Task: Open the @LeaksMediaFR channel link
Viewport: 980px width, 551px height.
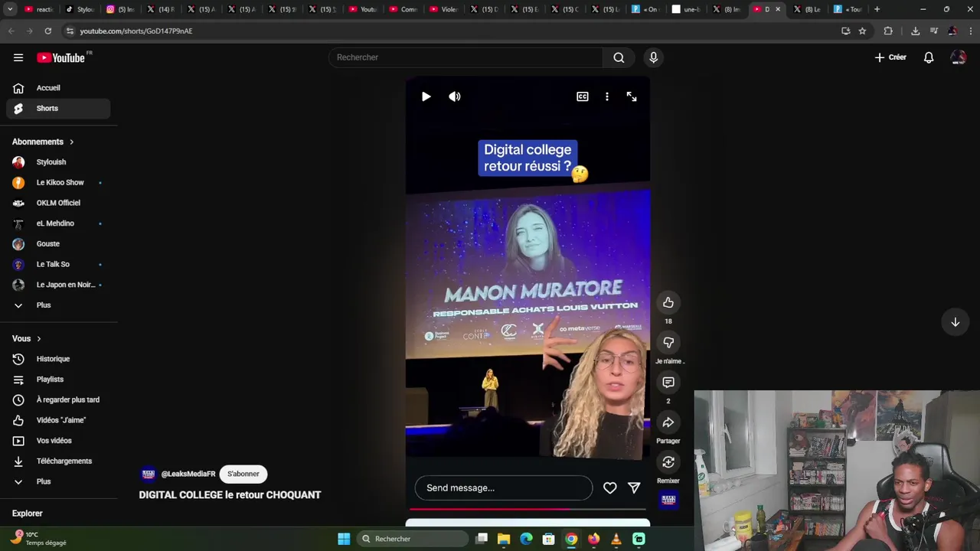Action: pos(188,474)
